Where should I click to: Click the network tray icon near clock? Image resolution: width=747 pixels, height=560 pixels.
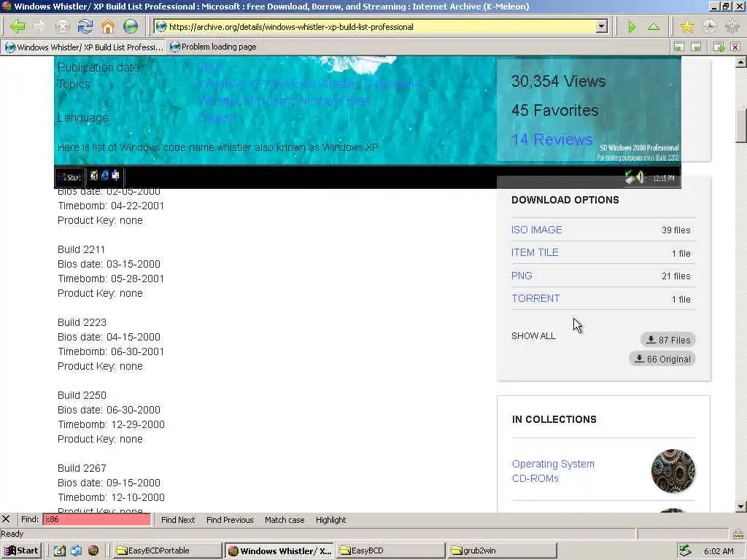click(685, 551)
